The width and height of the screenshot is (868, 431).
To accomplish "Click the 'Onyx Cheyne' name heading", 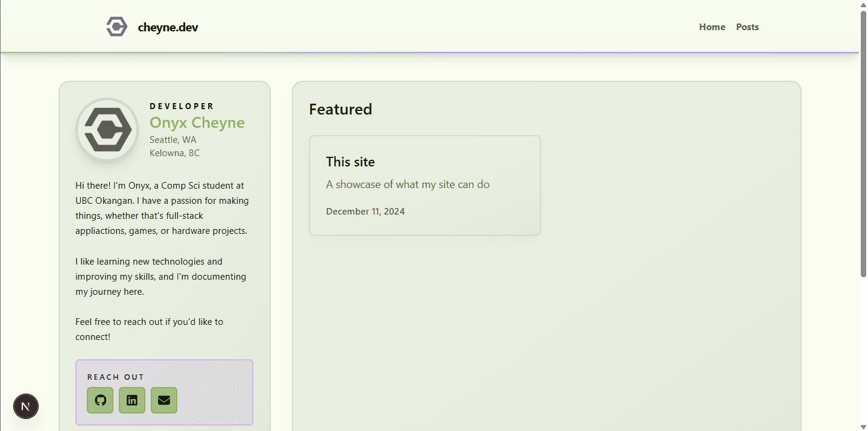I will coord(197,122).
